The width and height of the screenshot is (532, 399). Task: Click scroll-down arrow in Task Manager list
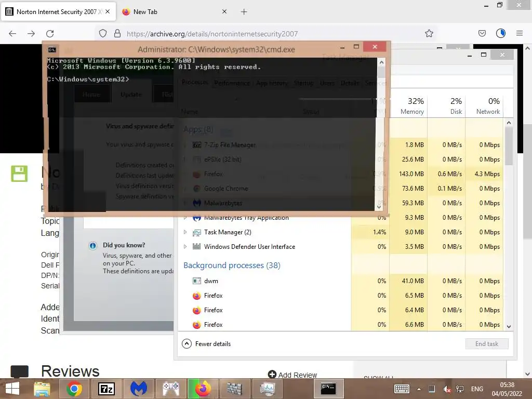click(x=509, y=327)
